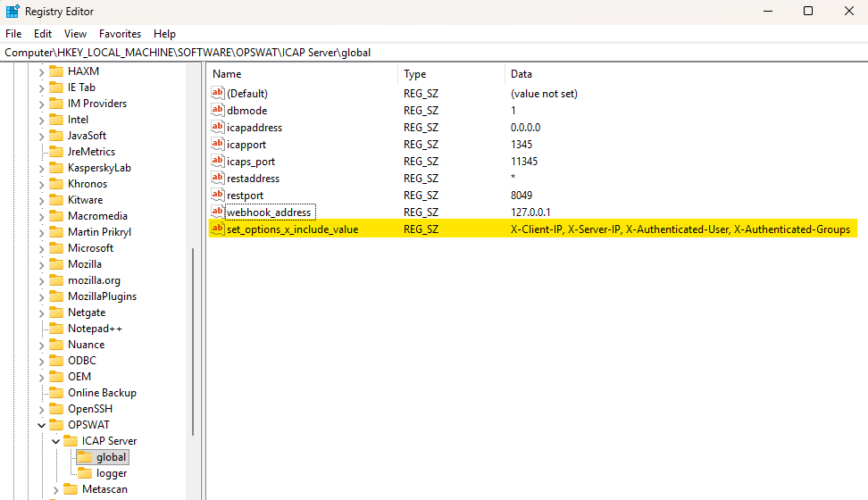Click the icon next to icapaddress entry
The image size is (868, 500).
point(218,128)
